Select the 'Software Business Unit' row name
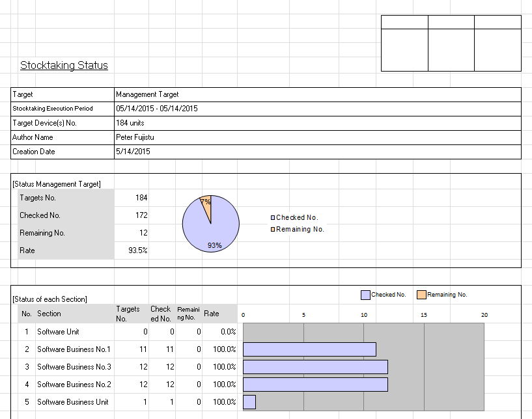This screenshot has width=532, height=419. tap(73, 402)
